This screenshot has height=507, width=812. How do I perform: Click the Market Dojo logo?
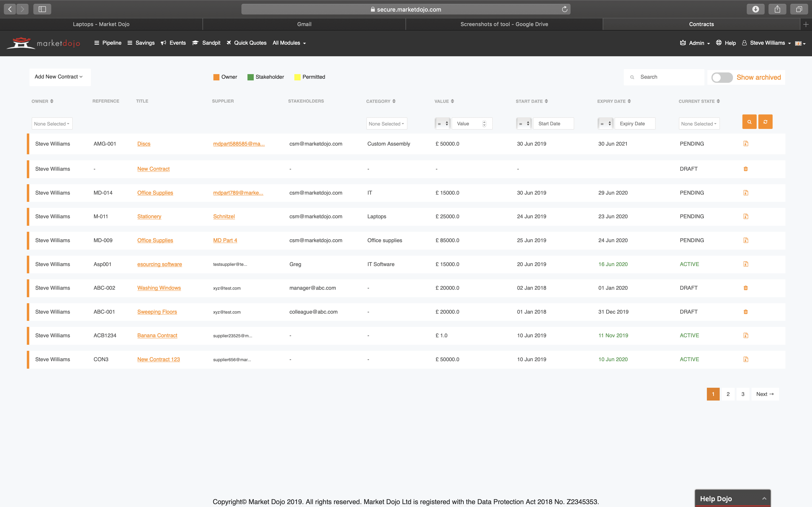pyautogui.click(x=43, y=43)
